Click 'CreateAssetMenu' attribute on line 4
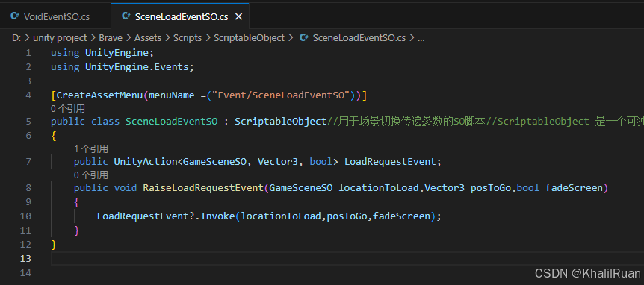644x285 pixels. (x=100, y=95)
